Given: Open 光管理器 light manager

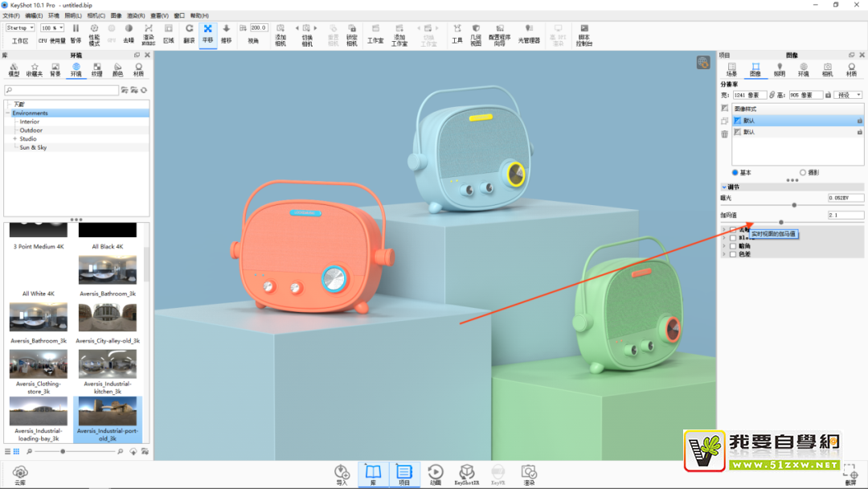Looking at the screenshot, I should [529, 34].
